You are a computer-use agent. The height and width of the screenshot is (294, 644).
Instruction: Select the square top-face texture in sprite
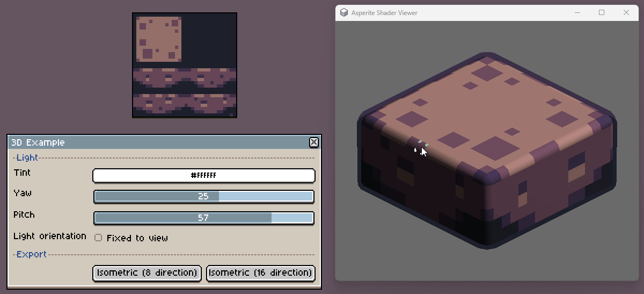[x=158, y=38]
